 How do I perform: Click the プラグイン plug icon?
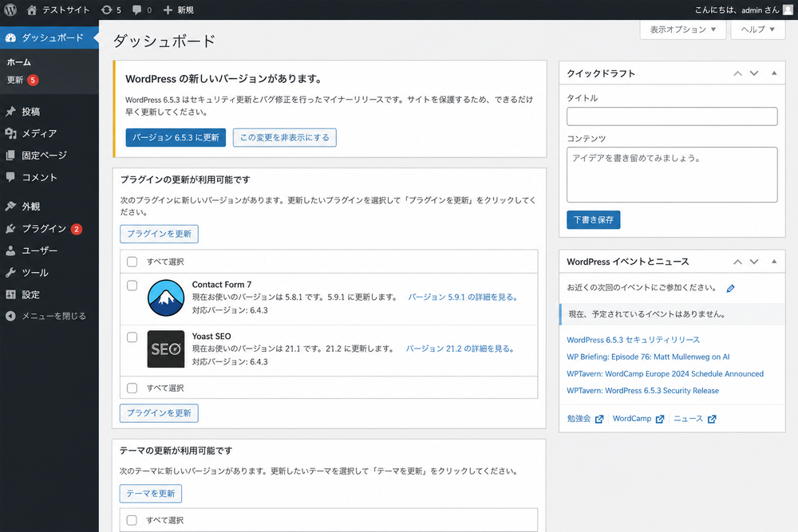tap(10, 229)
